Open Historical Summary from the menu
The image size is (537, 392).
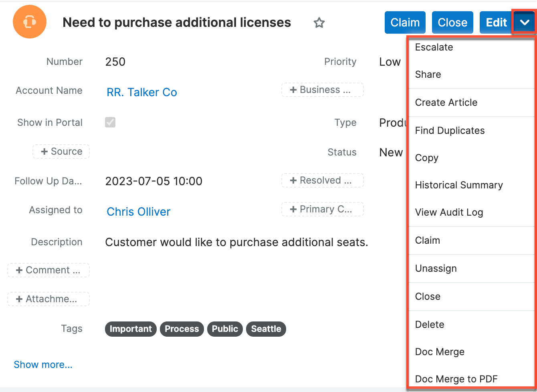[459, 185]
